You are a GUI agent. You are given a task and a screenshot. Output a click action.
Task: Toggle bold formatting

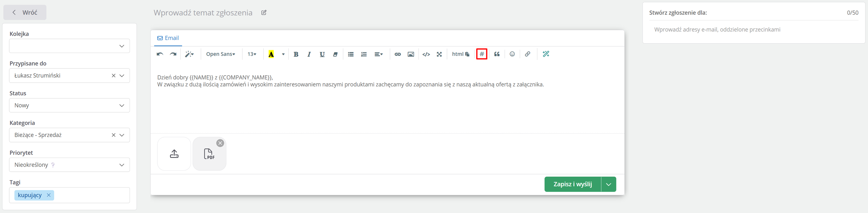[296, 54]
